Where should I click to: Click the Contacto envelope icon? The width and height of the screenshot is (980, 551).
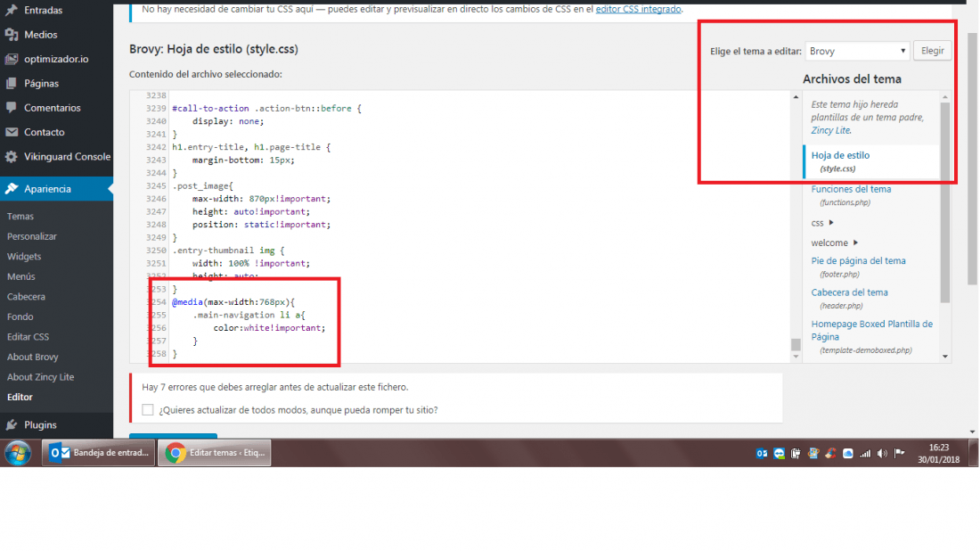pyautogui.click(x=12, y=132)
